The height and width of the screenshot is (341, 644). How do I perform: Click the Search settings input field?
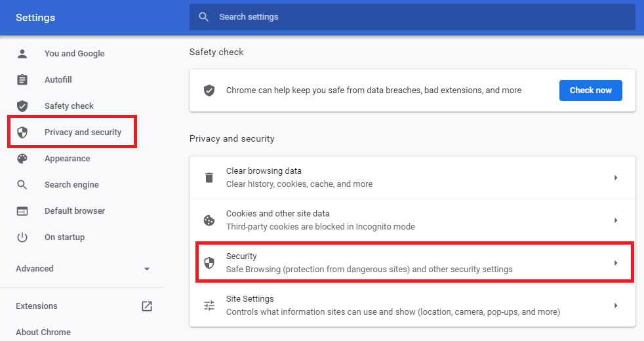pyautogui.click(x=420, y=17)
